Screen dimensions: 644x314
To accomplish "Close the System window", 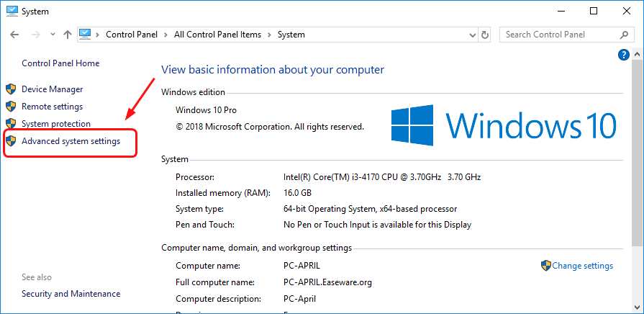I will (x=627, y=11).
